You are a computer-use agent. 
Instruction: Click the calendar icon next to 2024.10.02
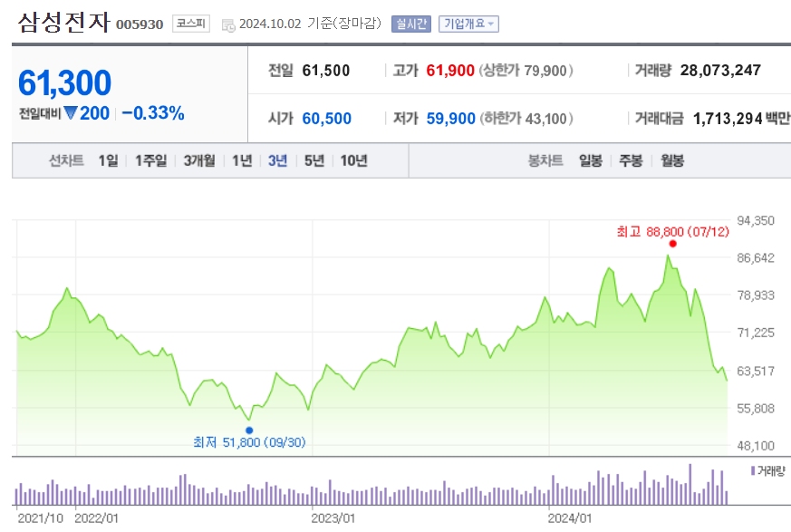[x=228, y=24]
